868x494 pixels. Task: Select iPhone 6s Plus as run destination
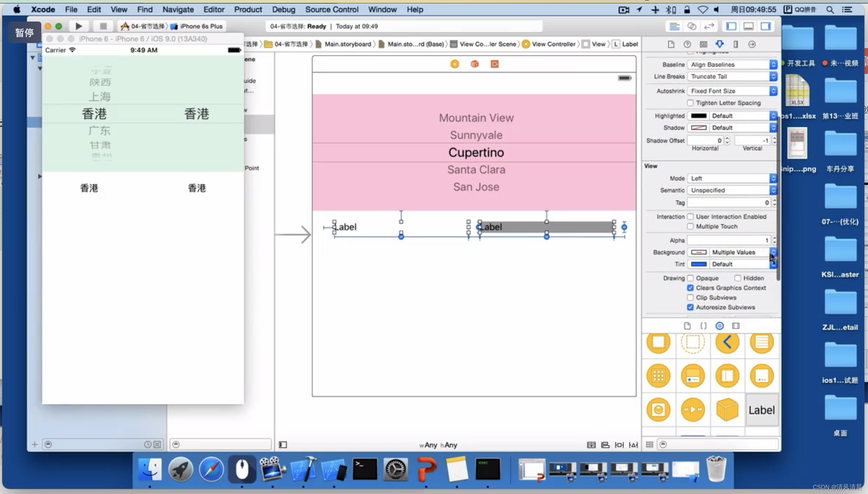pyautogui.click(x=197, y=26)
